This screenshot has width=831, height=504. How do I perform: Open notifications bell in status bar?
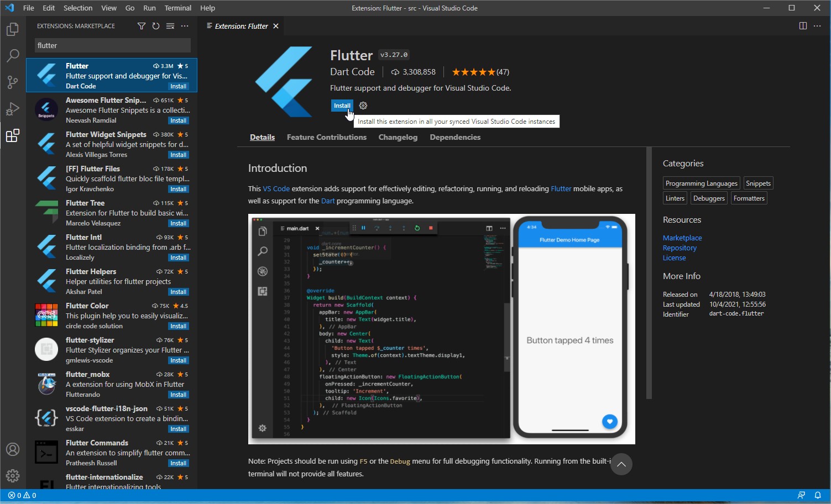[818, 495]
